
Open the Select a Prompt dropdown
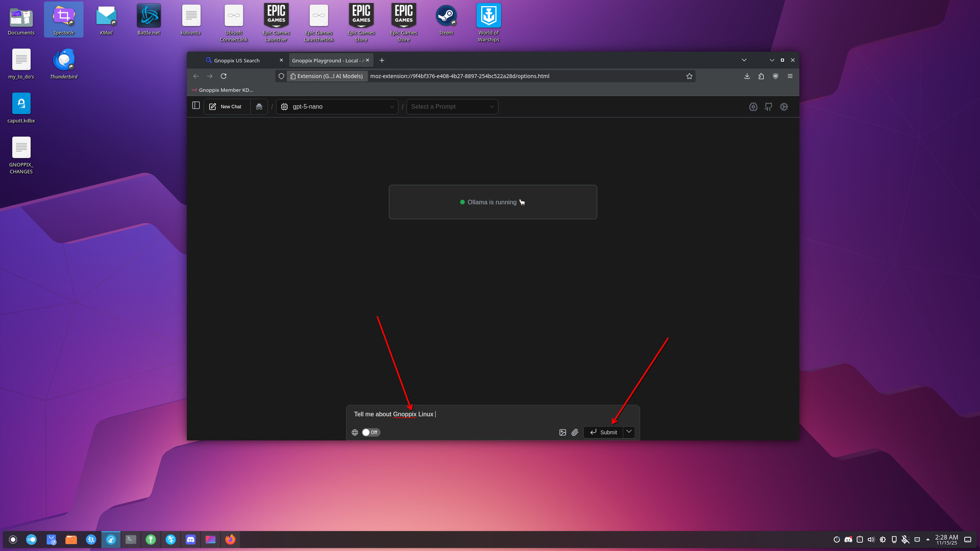point(452,107)
